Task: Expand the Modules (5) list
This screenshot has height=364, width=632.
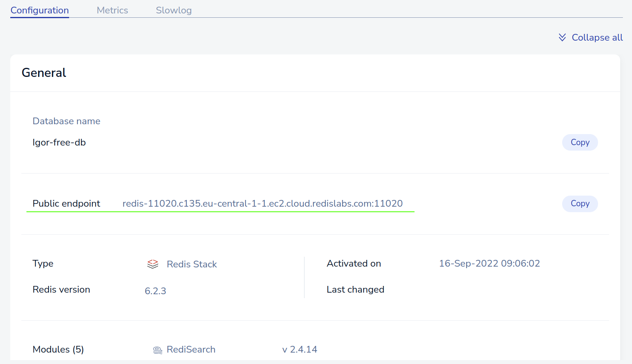Action: coord(58,349)
